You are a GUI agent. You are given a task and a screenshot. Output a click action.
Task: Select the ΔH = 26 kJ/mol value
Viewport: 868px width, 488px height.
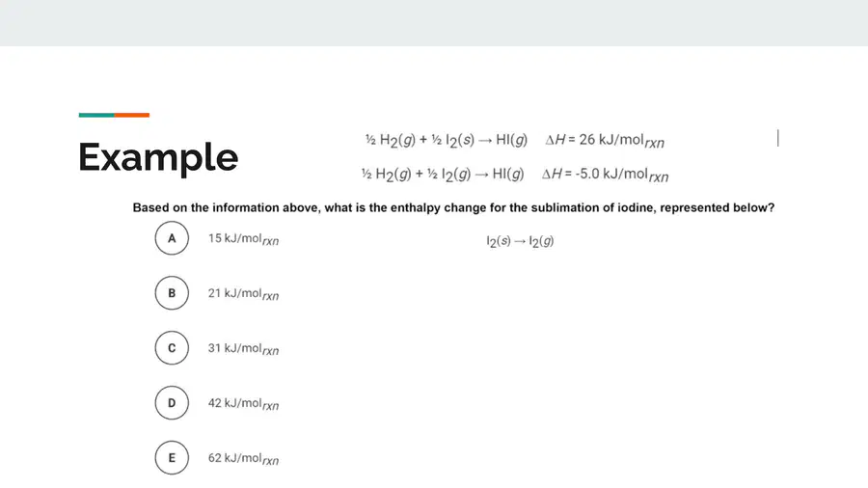click(x=605, y=141)
